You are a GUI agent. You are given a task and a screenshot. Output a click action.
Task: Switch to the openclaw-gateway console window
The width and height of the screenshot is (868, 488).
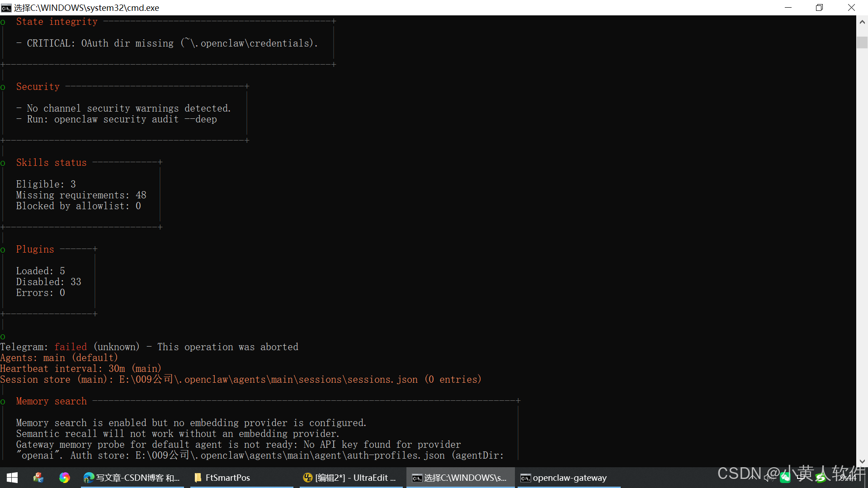(569, 478)
